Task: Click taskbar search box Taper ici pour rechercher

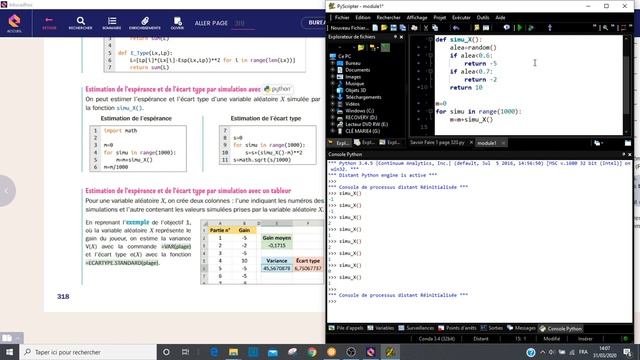Action: pyautogui.click(x=88, y=352)
